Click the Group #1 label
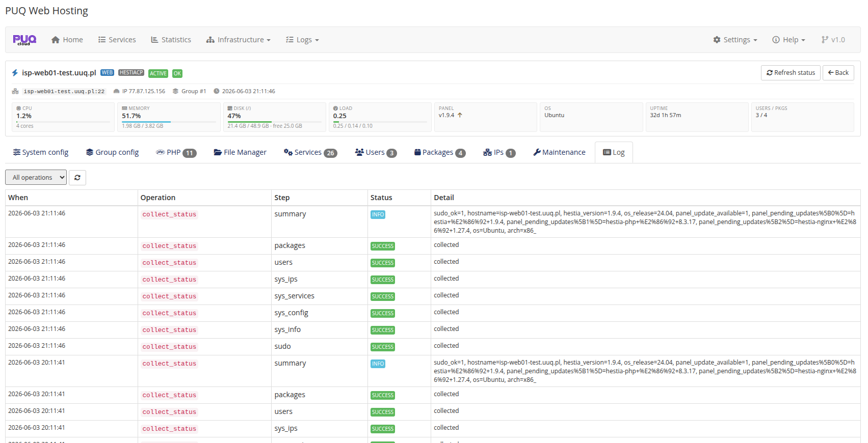This screenshot has height=443, width=868. [x=194, y=92]
